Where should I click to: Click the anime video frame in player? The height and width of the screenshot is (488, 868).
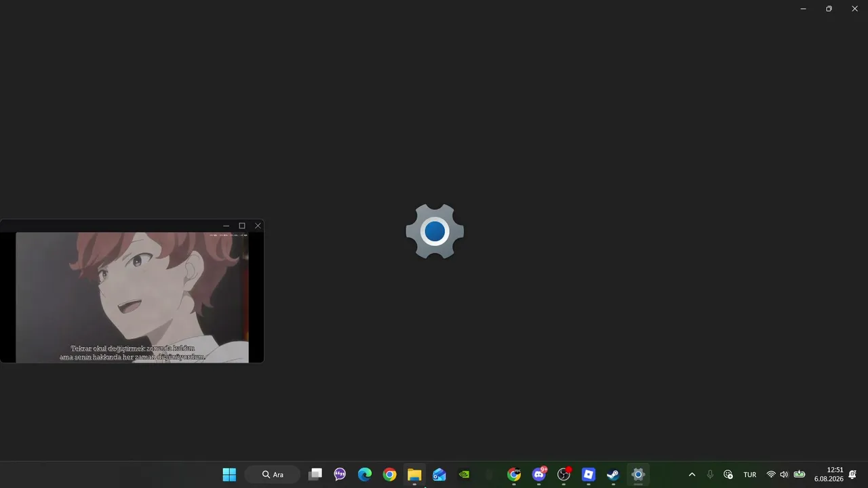[x=132, y=298]
